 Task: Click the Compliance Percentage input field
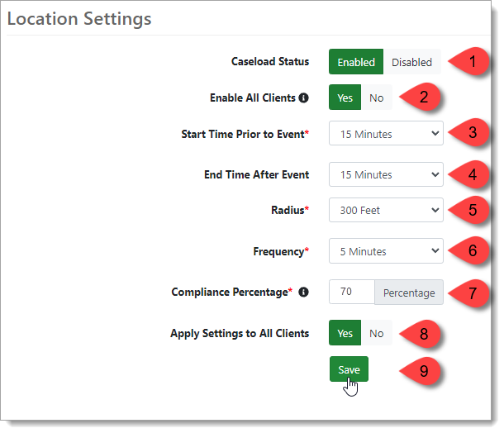351,293
